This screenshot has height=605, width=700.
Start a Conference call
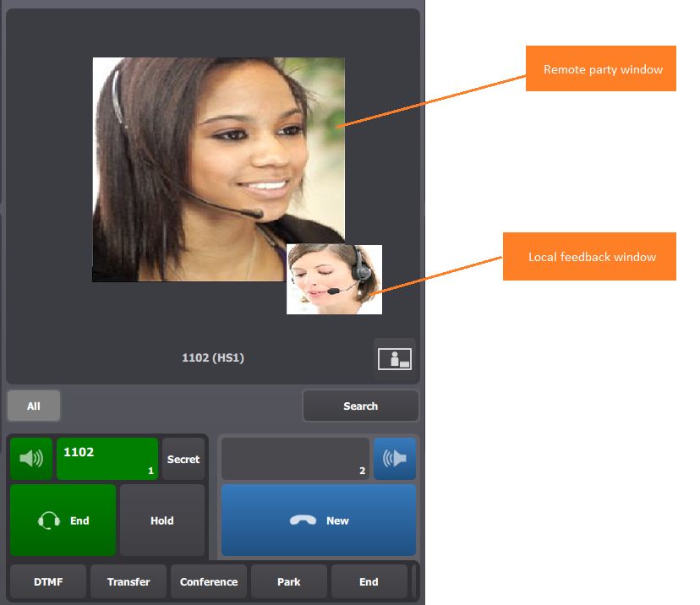[209, 581]
